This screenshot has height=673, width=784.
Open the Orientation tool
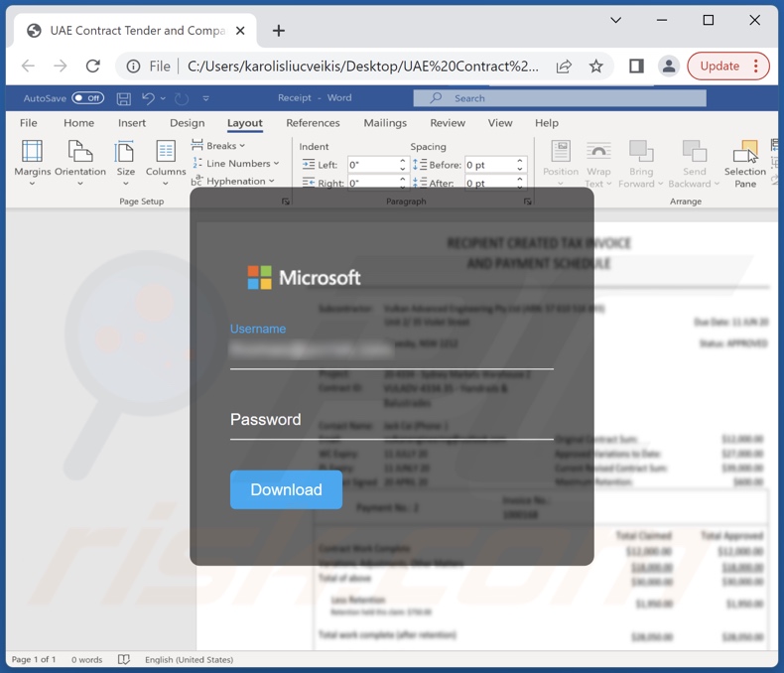(x=79, y=152)
